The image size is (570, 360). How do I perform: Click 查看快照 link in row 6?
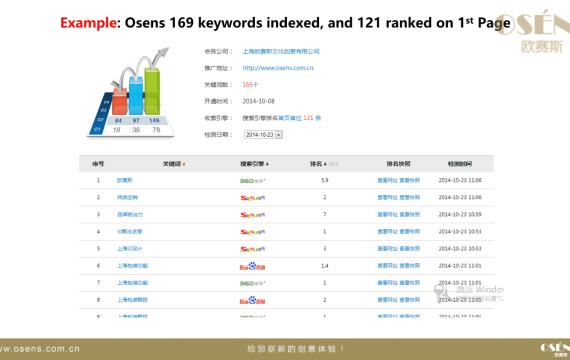click(x=410, y=266)
